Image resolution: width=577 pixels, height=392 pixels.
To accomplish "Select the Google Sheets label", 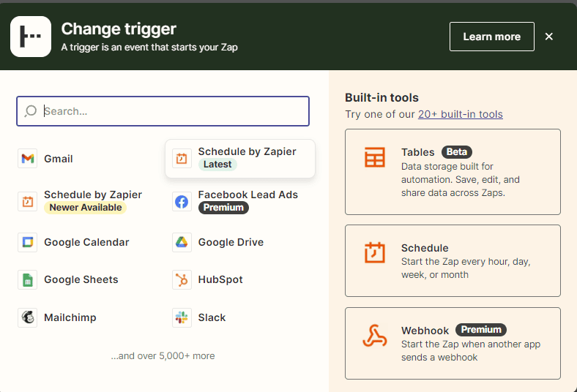I will coord(81,279).
